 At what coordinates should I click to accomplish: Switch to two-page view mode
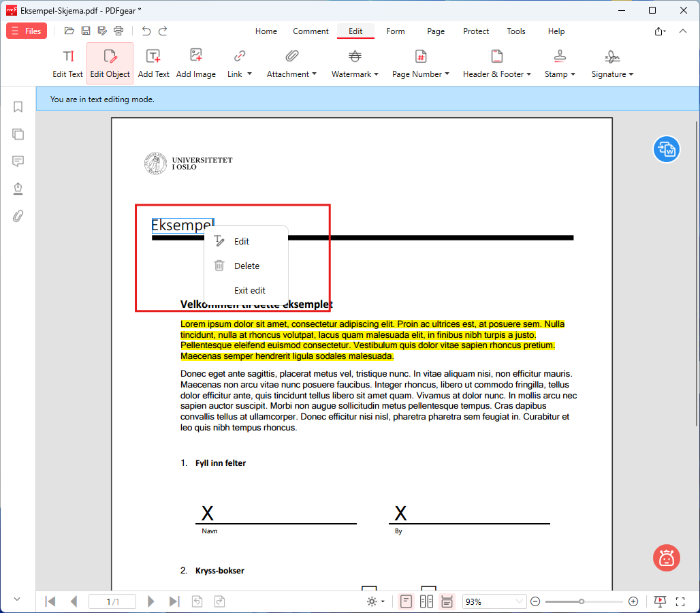[x=426, y=602]
